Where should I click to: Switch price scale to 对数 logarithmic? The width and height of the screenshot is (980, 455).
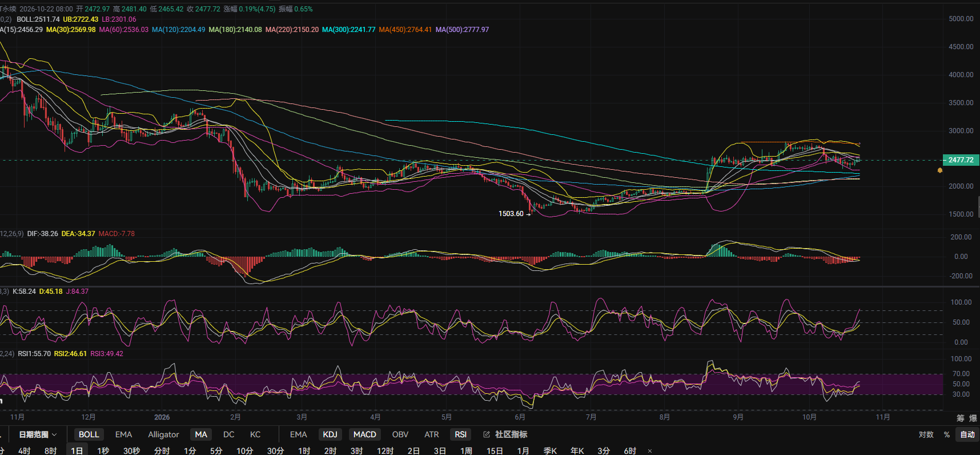926,434
